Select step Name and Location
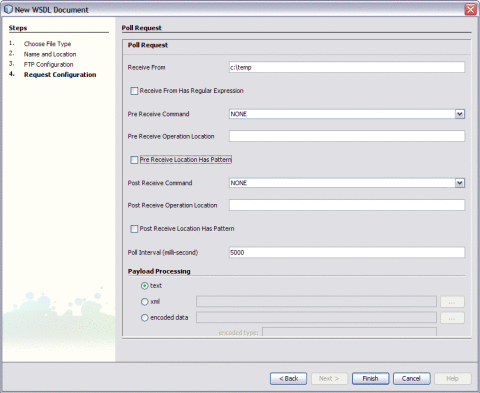This screenshot has height=393, width=480. pyautogui.click(x=50, y=54)
